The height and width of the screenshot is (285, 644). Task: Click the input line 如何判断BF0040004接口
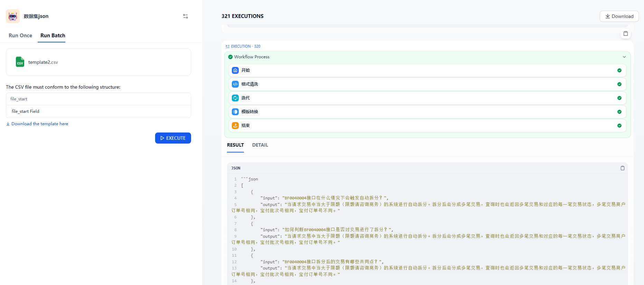click(x=327, y=230)
